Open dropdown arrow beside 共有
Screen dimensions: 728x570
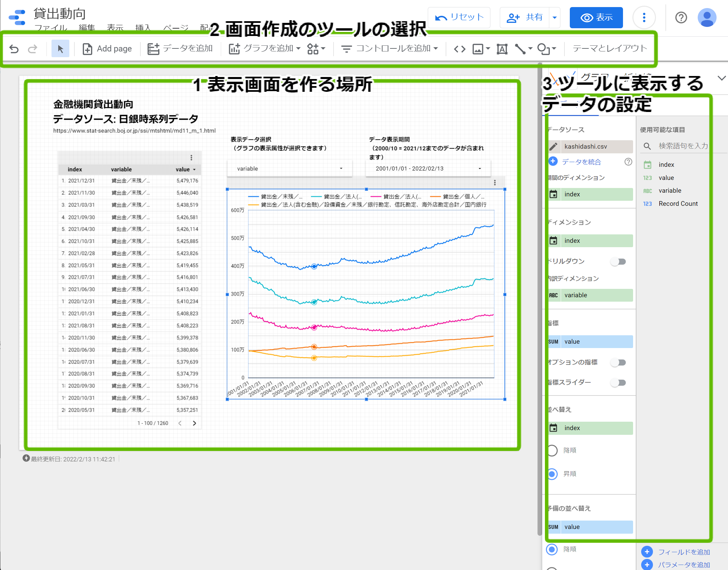tap(555, 17)
